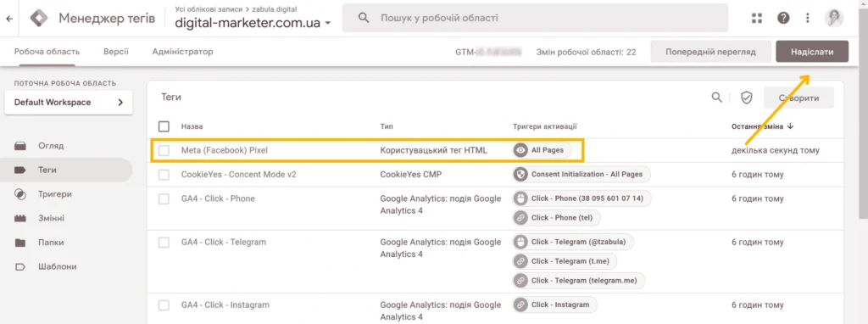Open the GA4 - Click - Instagram tag
Image resolution: width=868 pixels, height=324 pixels.
(x=225, y=305)
